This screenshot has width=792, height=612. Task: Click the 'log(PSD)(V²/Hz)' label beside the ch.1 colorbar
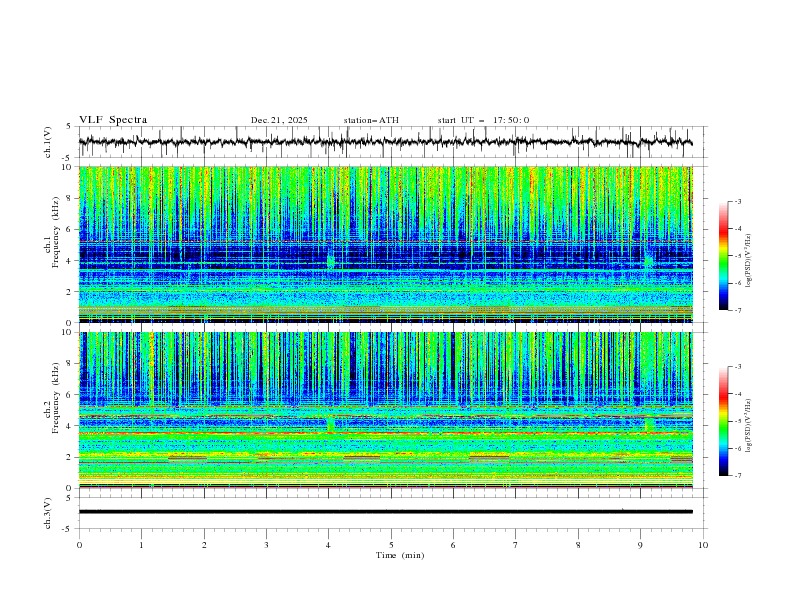[x=748, y=261]
